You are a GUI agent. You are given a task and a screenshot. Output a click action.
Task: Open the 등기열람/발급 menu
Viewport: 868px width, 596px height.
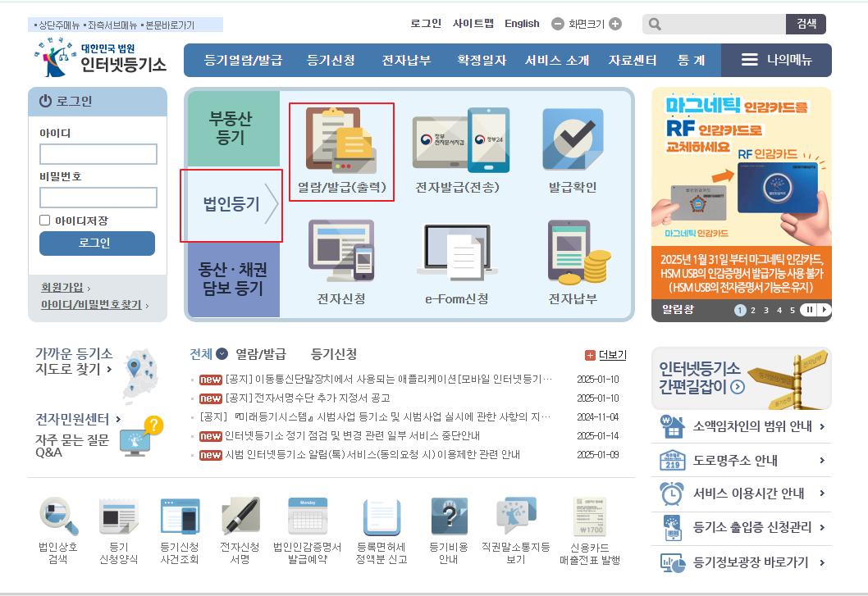pos(243,60)
